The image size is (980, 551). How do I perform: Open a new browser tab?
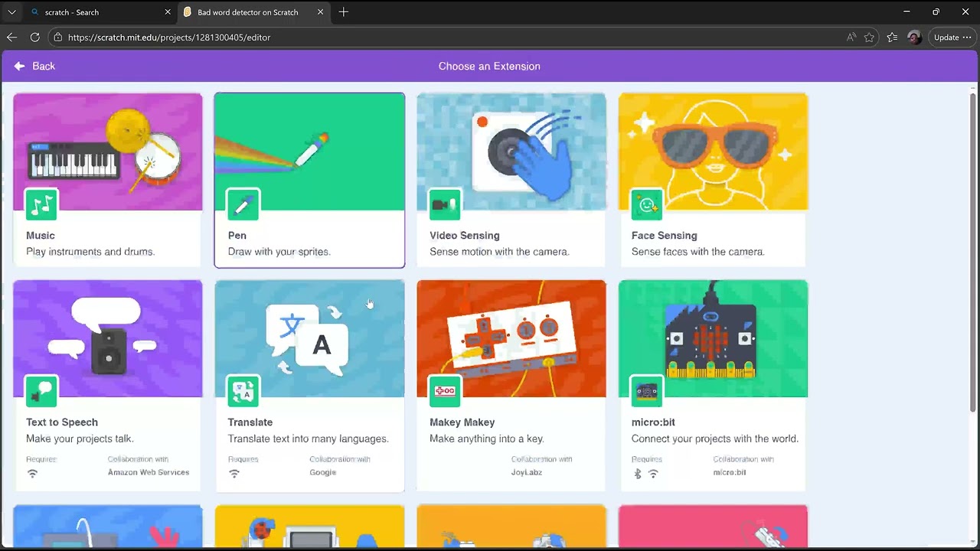[344, 12]
